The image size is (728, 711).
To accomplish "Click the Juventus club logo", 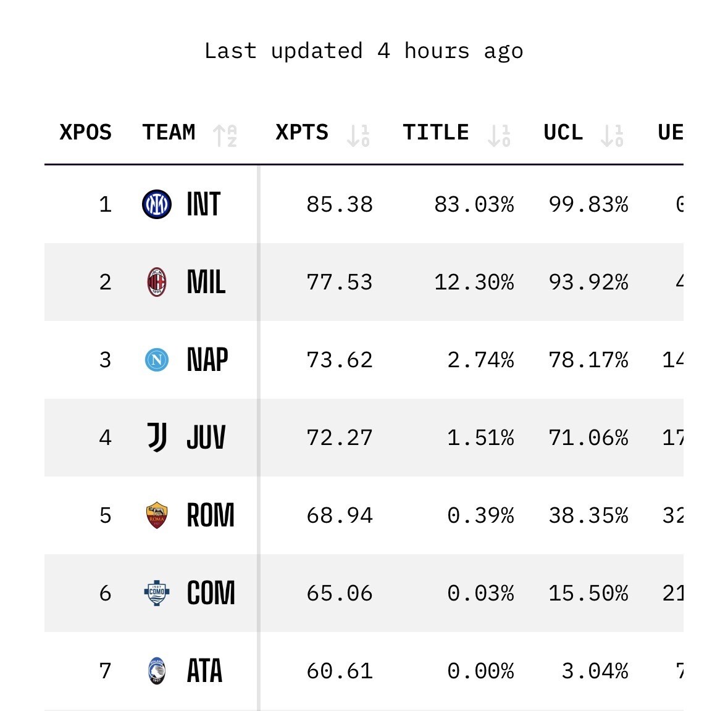I will coord(157,438).
